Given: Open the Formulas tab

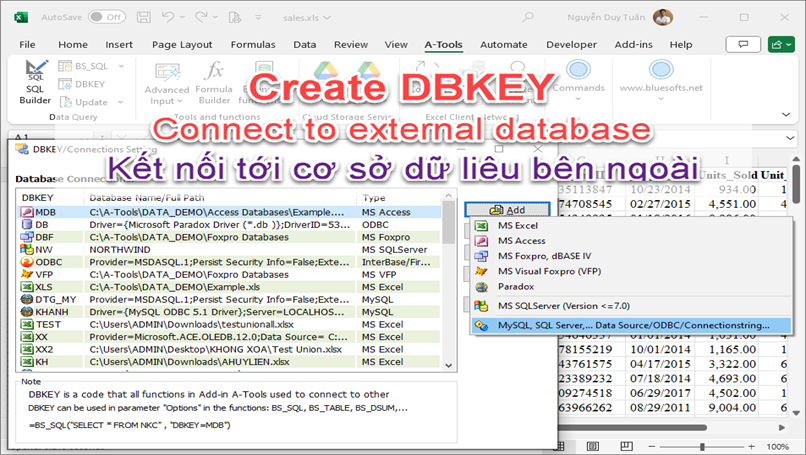Looking at the screenshot, I should pyautogui.click(x=253, y=45).
